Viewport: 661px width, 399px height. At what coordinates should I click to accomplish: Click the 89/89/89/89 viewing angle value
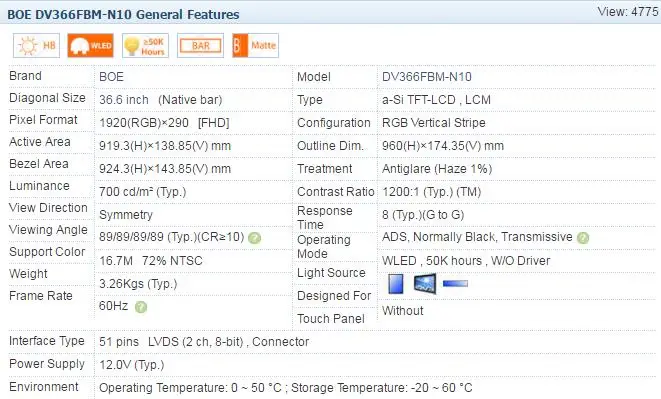(172, 237)
